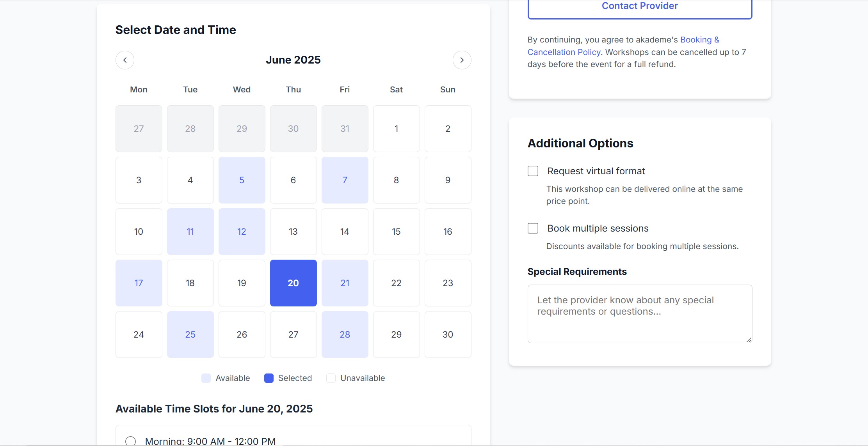Check the Request virtual format option
Viewport: 868px width, 446px height.
click(x=533, y=171)
